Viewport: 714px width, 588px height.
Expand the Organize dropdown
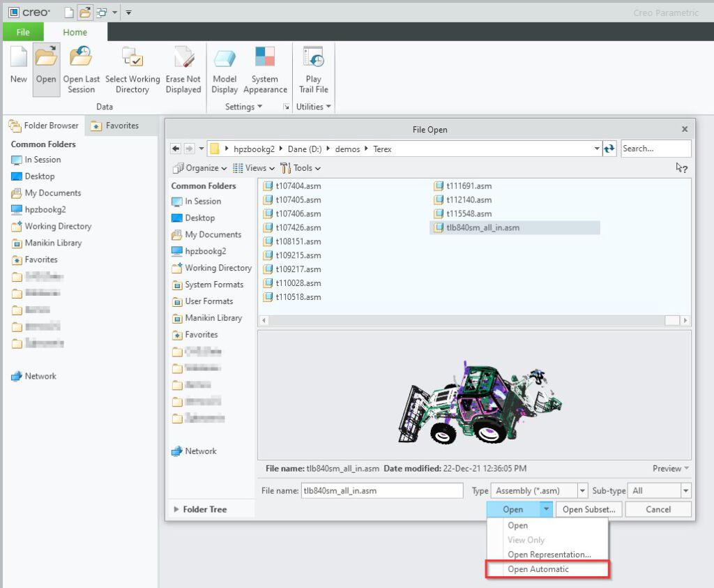click(x=200, y=168)
